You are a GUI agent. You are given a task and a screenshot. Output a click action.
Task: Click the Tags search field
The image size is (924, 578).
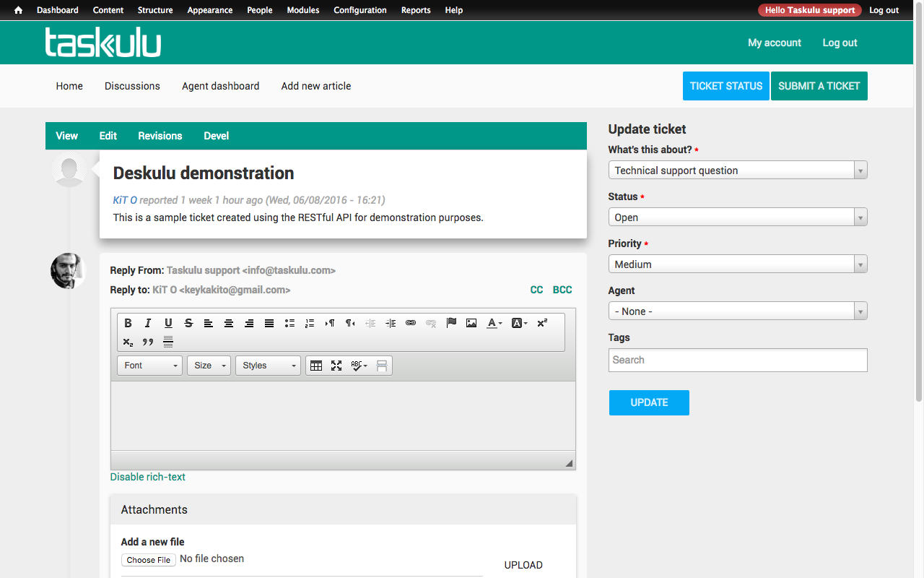coord(738,360)
